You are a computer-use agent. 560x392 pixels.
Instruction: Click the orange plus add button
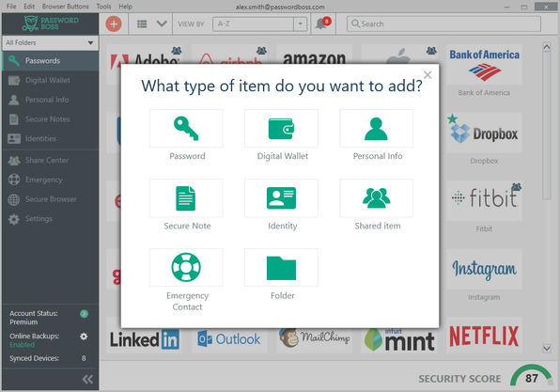coord(114,24)
